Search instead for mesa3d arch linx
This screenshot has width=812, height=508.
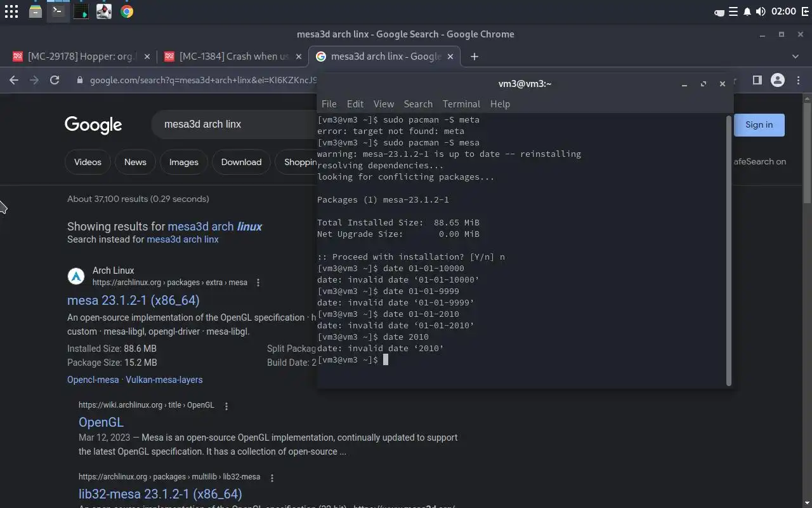183,239
